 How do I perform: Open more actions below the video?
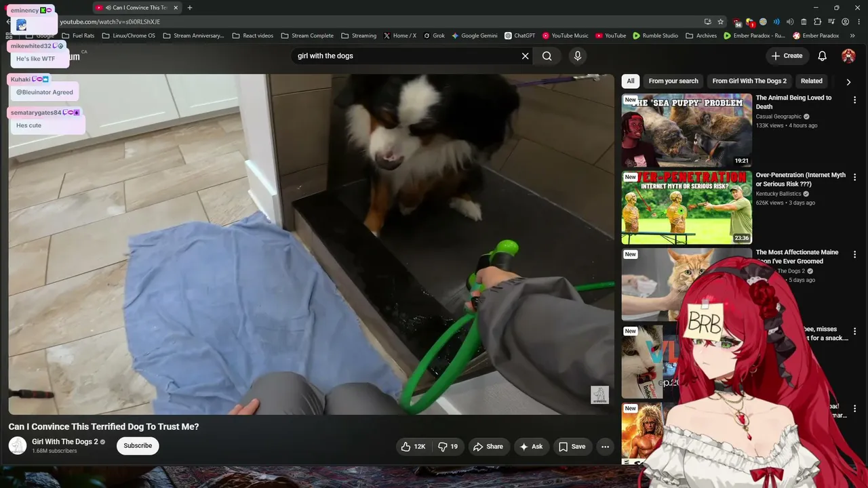click(605, 447)
